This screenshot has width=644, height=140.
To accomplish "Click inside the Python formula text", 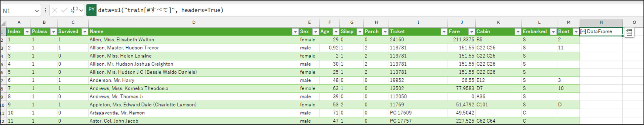I will point(160,10).
